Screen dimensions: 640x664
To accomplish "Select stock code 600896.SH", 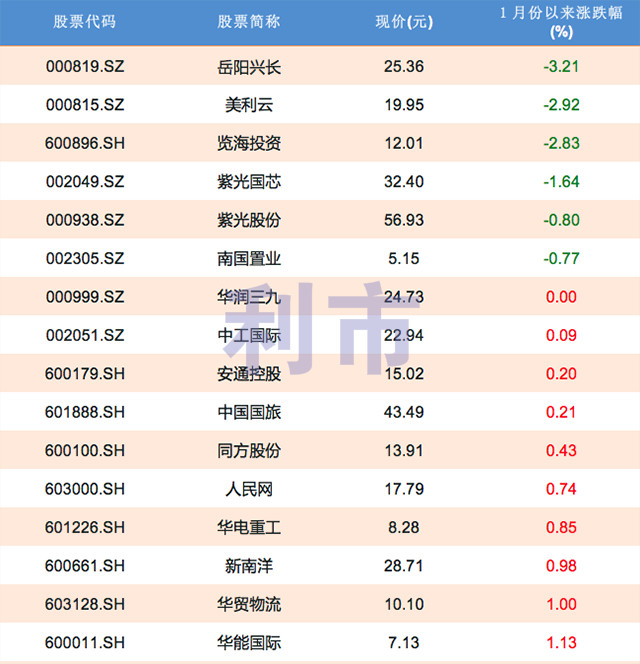I will 85,143.
